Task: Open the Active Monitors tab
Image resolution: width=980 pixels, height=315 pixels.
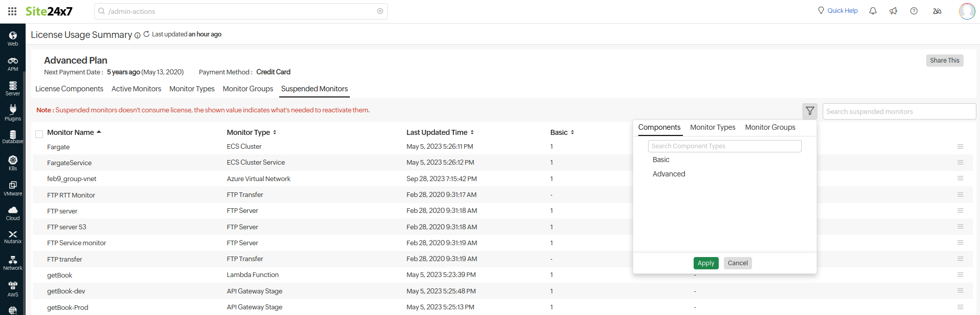Action: click(136, 89)
